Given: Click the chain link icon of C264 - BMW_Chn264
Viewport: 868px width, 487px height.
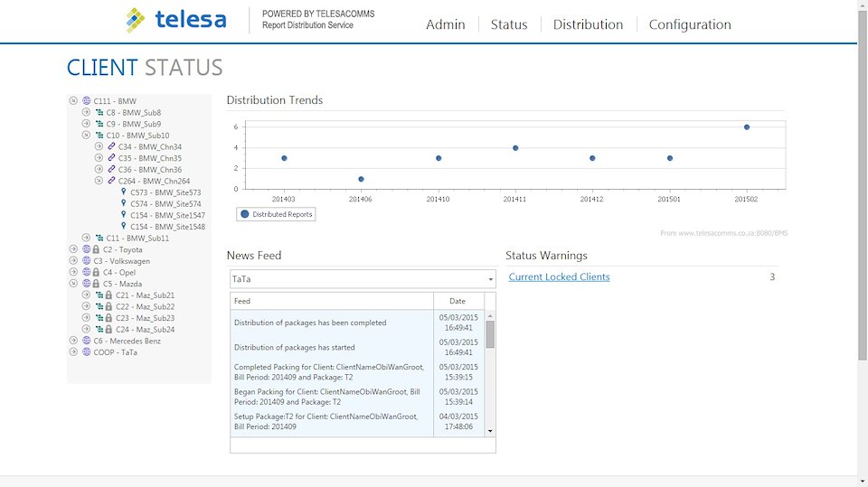Looking at the screenshot, I should 111,181.
